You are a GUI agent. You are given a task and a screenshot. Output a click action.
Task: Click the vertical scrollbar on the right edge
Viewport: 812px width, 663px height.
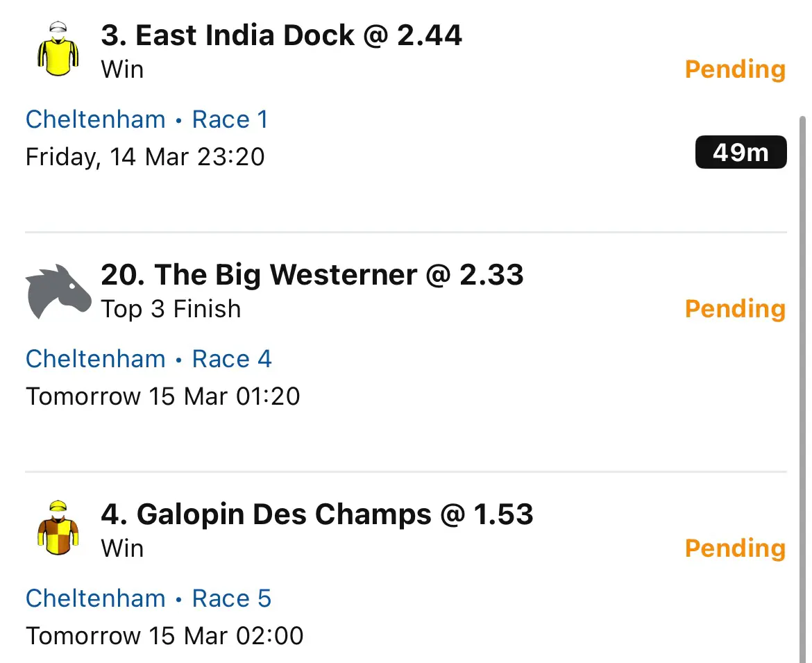click(802, 389)
